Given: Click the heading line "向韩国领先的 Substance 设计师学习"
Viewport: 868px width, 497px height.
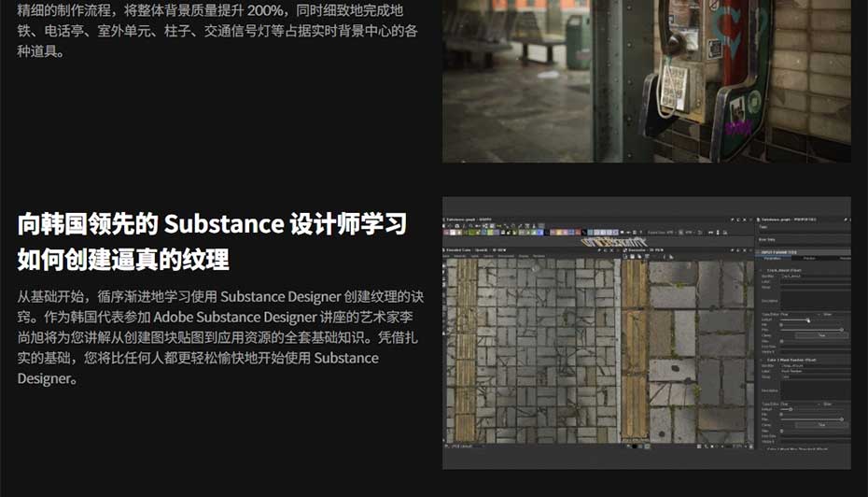Looking at the screenshot, I should point(212,224).
